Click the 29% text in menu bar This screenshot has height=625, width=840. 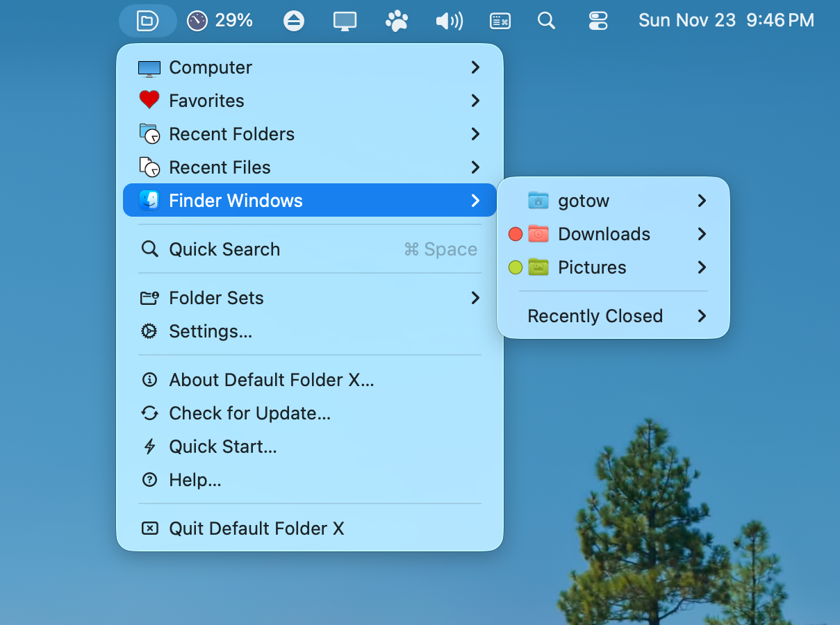point(233,21)
